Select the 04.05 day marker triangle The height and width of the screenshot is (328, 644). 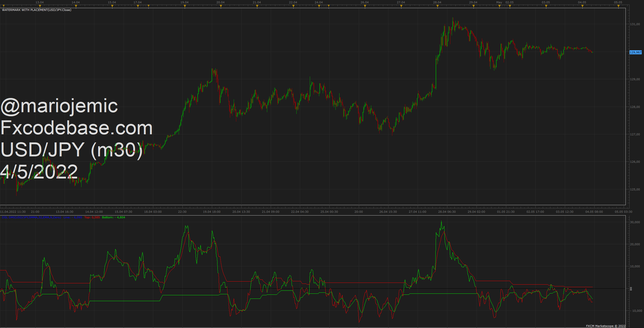tap(582, 6)
